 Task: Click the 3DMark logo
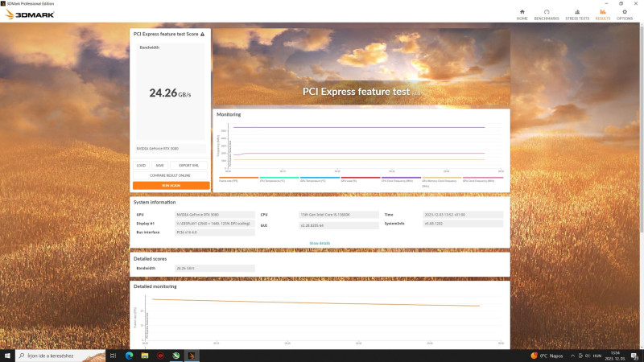[x=30, y=14]
